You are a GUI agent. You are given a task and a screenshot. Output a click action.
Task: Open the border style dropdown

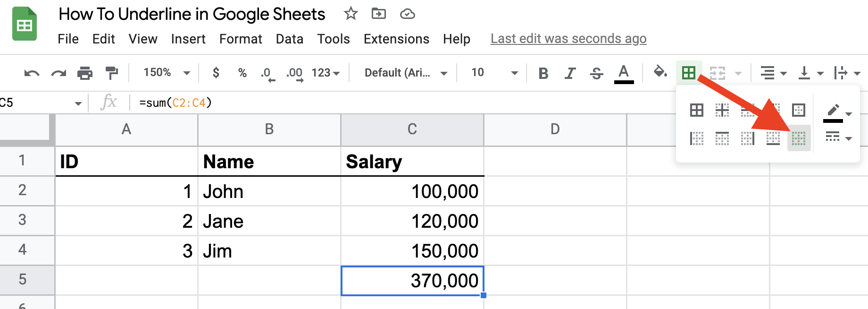(838, 137)
